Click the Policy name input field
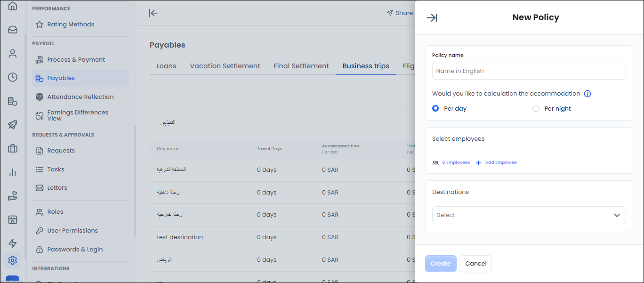644x283 pixels. point(529,71)
